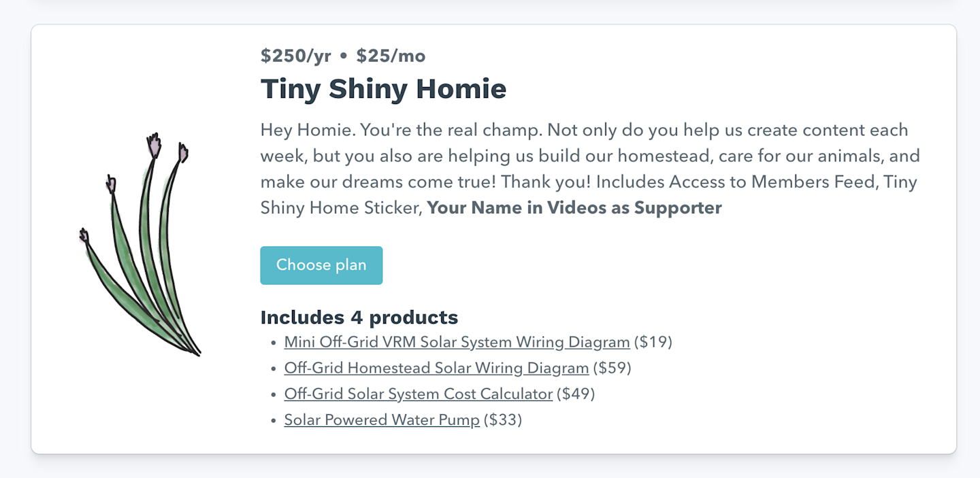980x478 pixels.
Task: Visit the Off-Grid Solar System Cost Calculator link
Action: [418, 394]
